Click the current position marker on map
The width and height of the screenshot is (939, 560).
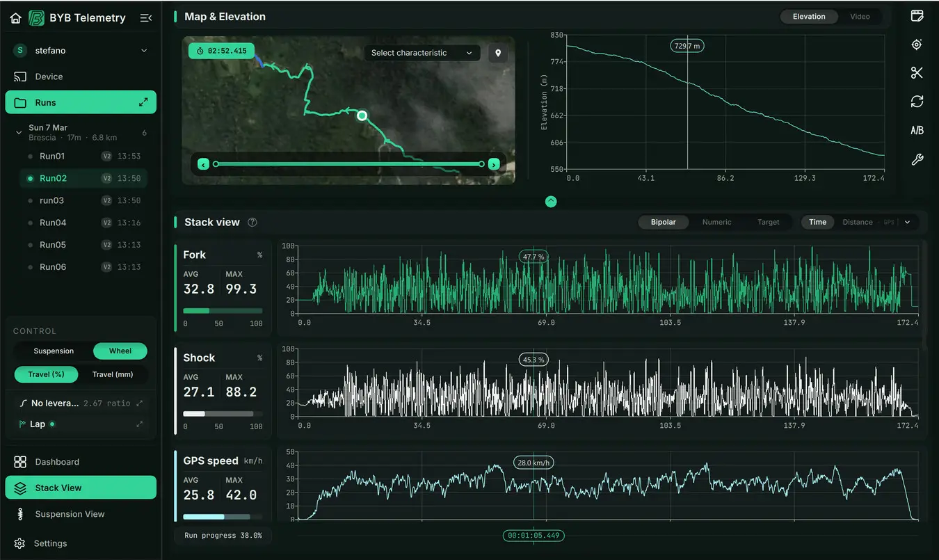[362, 115]
